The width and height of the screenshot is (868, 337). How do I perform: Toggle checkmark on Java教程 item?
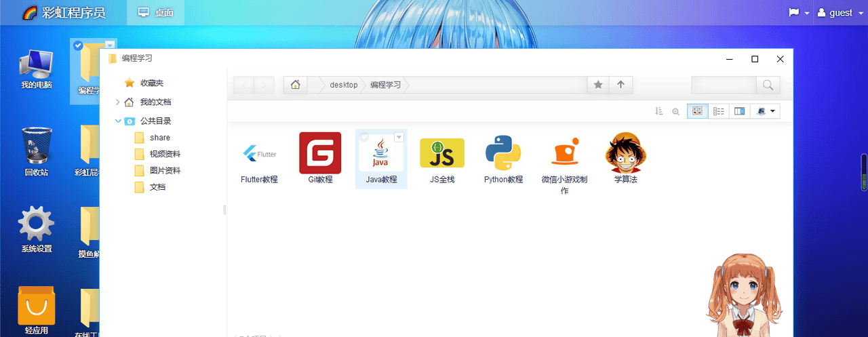point(364,137)
